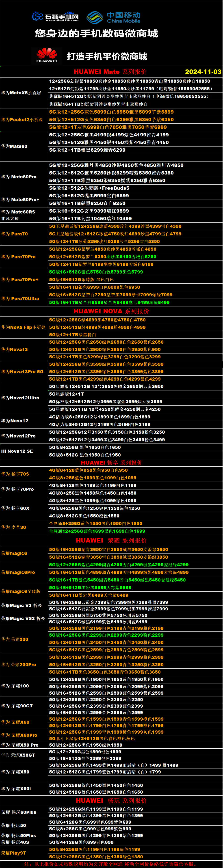223x868 pixels.
Task: Select the 华为 荣耀X60Pro model label
Action: point(19,735)
